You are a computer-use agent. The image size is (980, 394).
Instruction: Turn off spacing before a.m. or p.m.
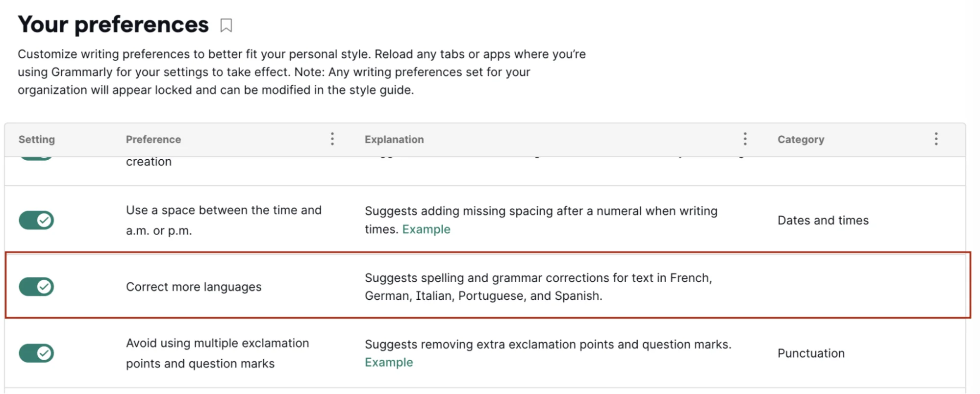36,220
